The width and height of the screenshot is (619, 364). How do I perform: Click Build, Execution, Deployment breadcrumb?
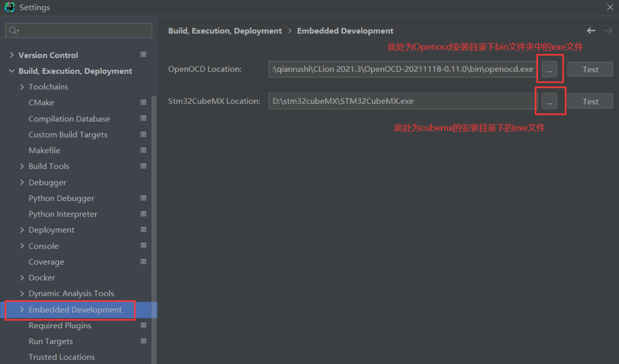pos(225,31)
